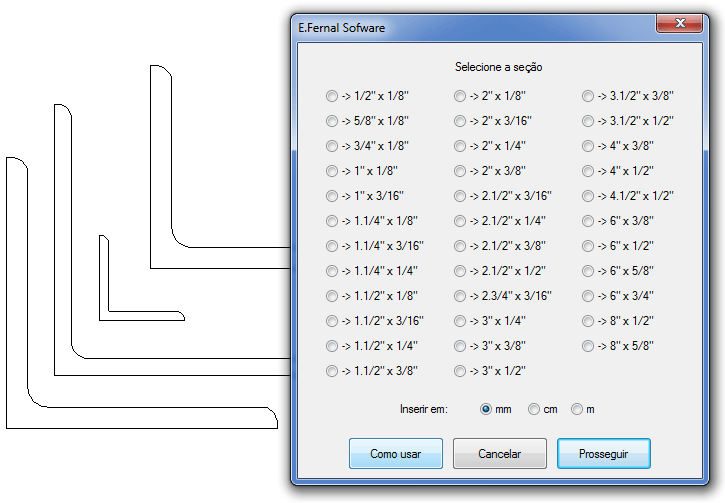Close the E.Fernal Sofware dialog
Image resolution: width=725 pixels, height=503 pixels.
click(x=680, y=23)
